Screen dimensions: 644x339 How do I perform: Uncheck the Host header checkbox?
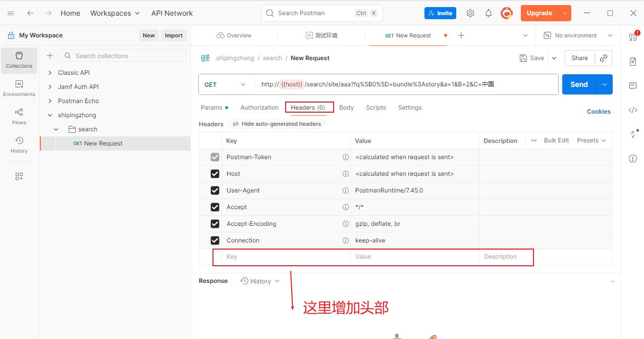215,174
